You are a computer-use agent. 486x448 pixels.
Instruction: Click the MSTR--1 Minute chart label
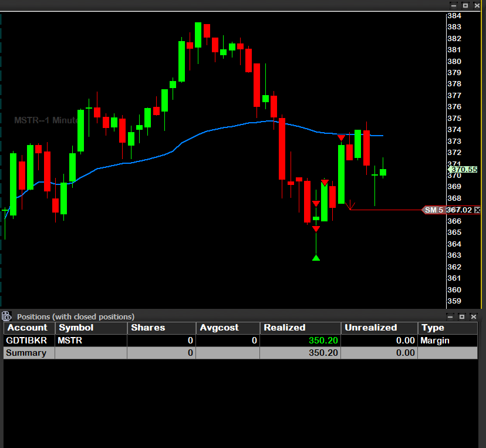(x=46, y=120)
